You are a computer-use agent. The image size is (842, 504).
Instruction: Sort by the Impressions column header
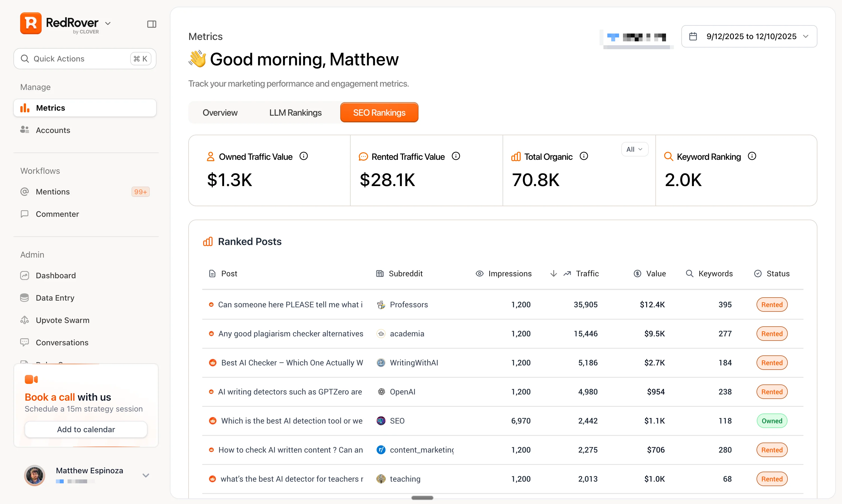pos(503,274)
